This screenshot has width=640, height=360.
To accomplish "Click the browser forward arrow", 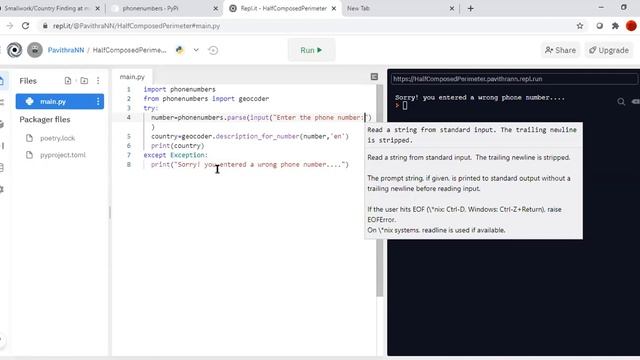I will click(9, 26).
